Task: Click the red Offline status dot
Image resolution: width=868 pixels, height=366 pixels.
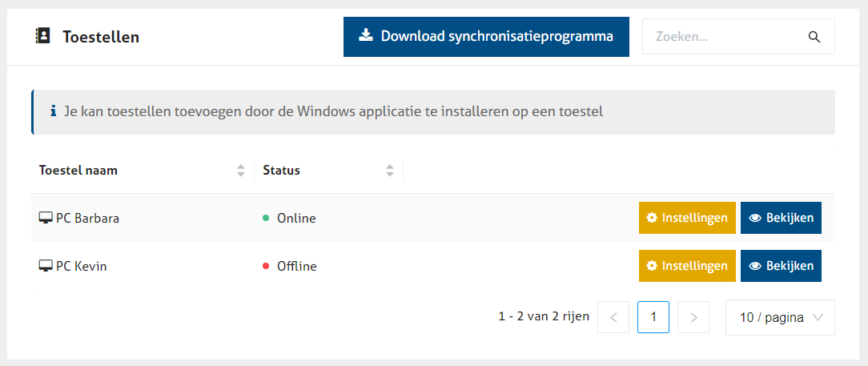Action: point(266,266)
